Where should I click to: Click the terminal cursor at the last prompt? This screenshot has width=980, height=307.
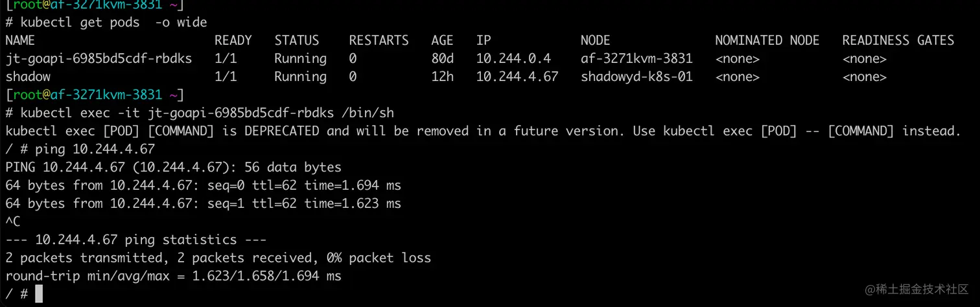39,294
